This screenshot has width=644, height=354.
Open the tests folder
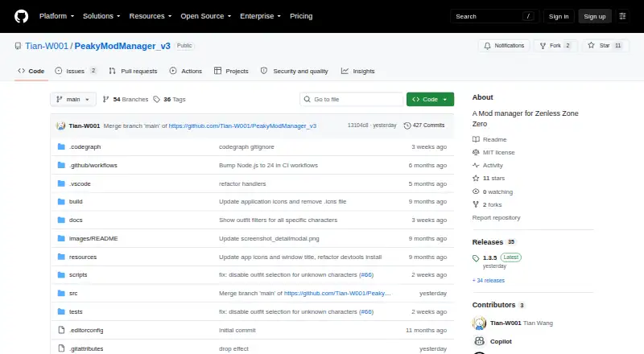pyautogui.click(x=76, y=311)
